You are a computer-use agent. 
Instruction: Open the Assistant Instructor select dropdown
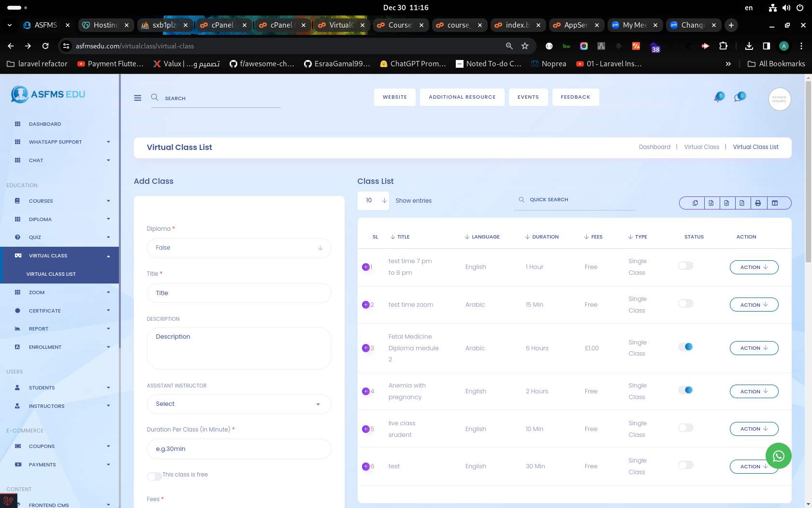click(x=239, y=404)
